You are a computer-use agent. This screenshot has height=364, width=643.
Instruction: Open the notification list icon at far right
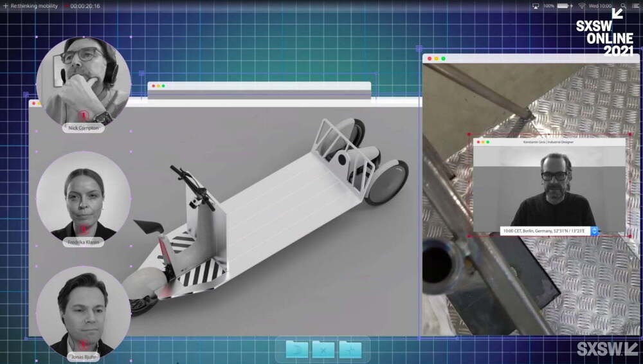[x=635, y=6]
